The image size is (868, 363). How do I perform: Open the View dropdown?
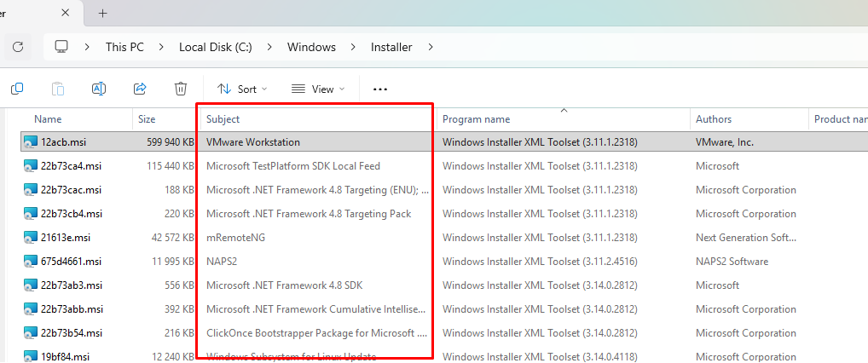point(318,89)
